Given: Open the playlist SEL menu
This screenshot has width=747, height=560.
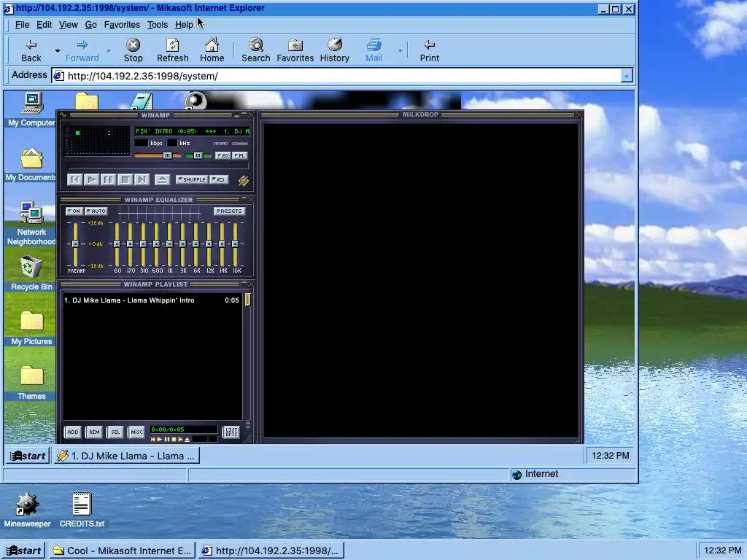Looking at the screenshot, I should [115, 432].
